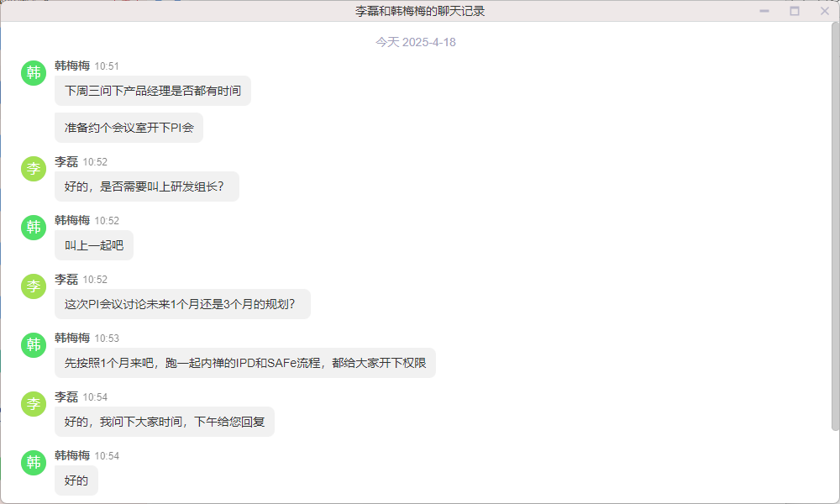
Task: Minimize the 聊天记录 window
Action: click(764, 11)
